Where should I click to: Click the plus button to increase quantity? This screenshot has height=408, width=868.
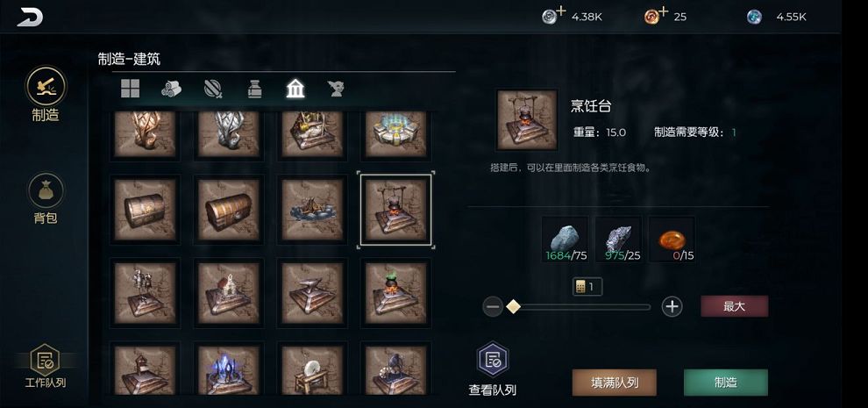pos(672,306)
